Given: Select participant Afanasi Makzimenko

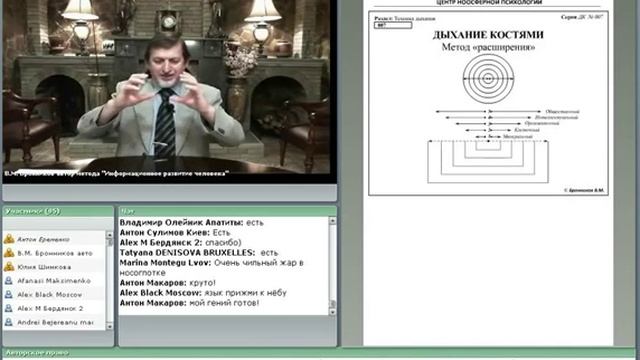Looking at the screenshot, I should [x=54, y=281].
